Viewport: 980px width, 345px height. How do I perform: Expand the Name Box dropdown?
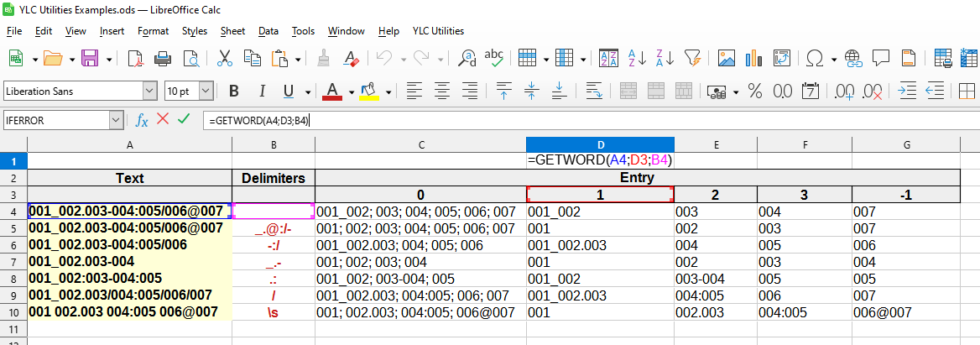pos(117,121)
